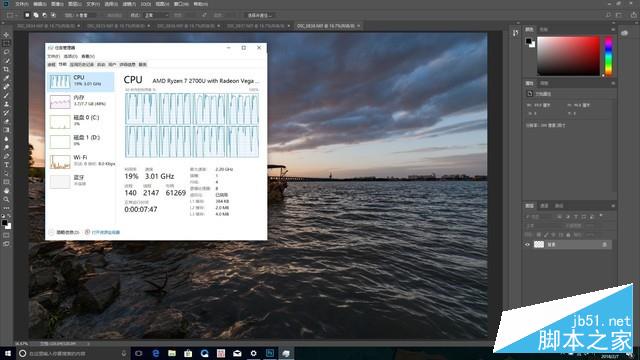The height and width of the screenshot is (360, 640).
Task: Open Photoshop 图像 menu
Action: pos(57,4)
